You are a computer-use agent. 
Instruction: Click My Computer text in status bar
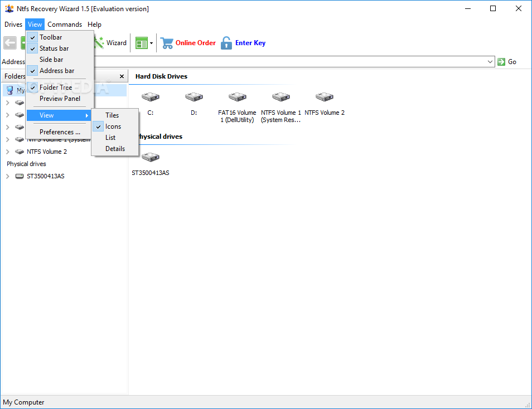click(23, 402)
